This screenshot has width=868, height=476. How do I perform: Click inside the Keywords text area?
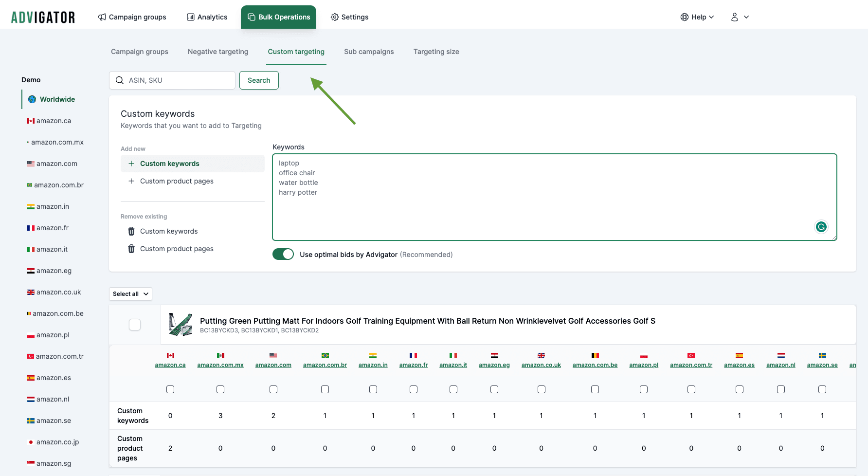tap(555, 197)
